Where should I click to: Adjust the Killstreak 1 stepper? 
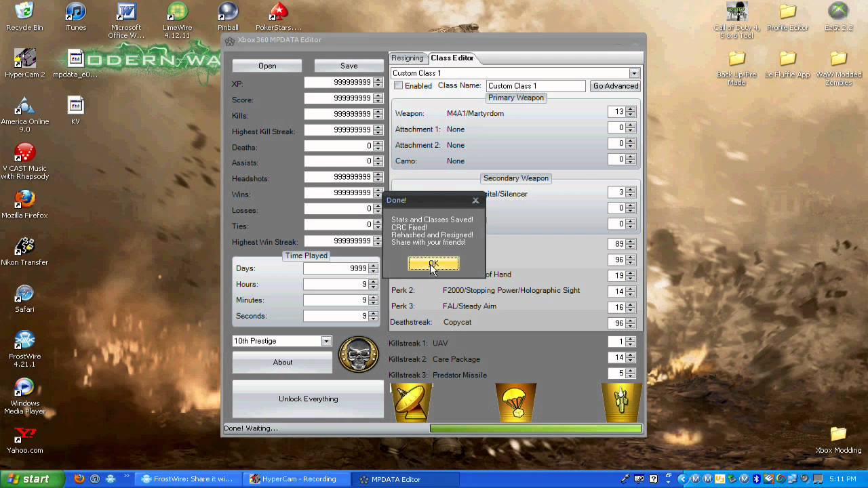coord(631,342)
